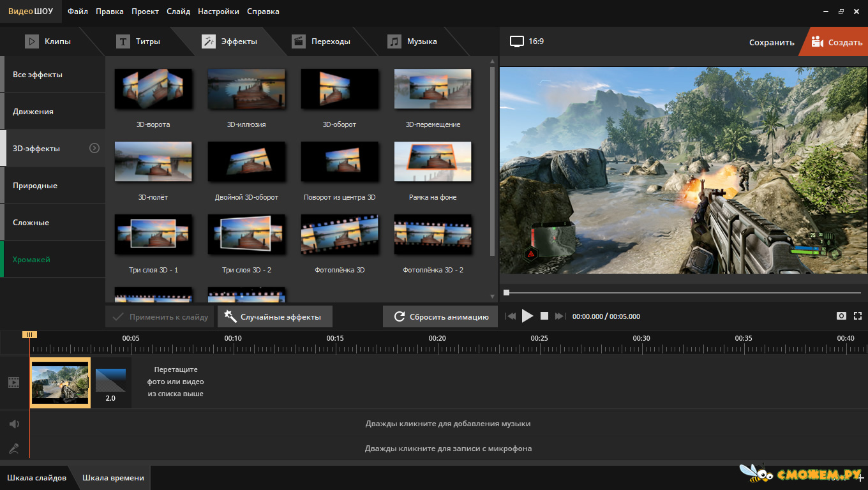Screen dimensions: 868x490
Task: Take a snapshot with the camera icon
Action: 842,316
